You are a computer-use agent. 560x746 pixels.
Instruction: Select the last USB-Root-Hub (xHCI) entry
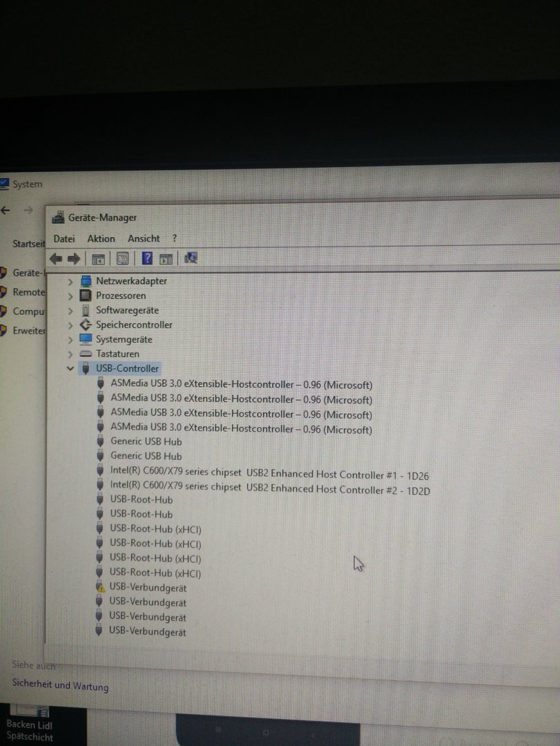pos(155,573)
